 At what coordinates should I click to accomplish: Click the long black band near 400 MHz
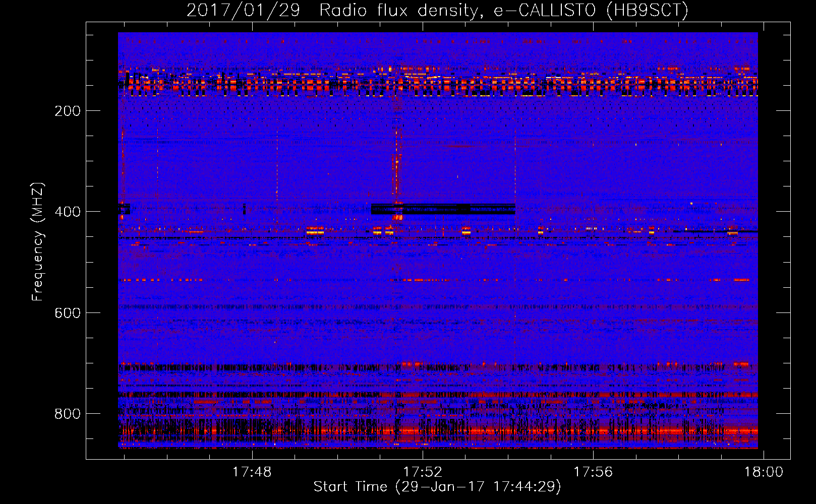(443, 209)
